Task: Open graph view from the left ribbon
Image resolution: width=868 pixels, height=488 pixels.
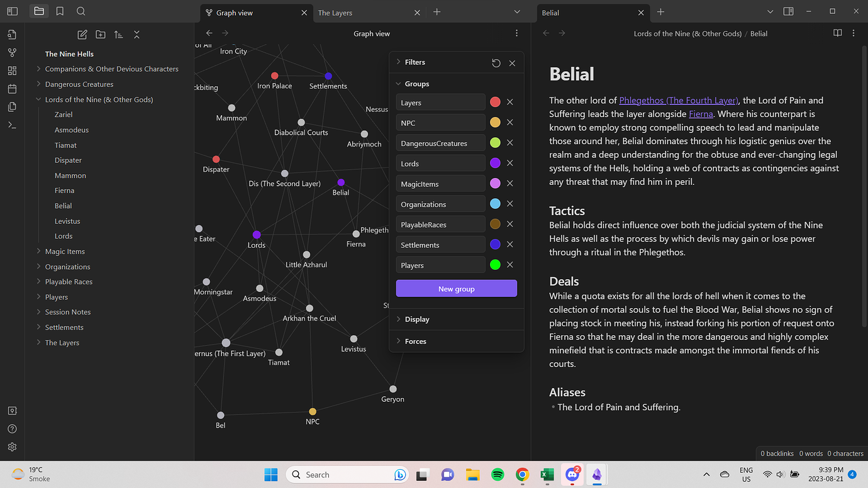Action: coord(12,52)
